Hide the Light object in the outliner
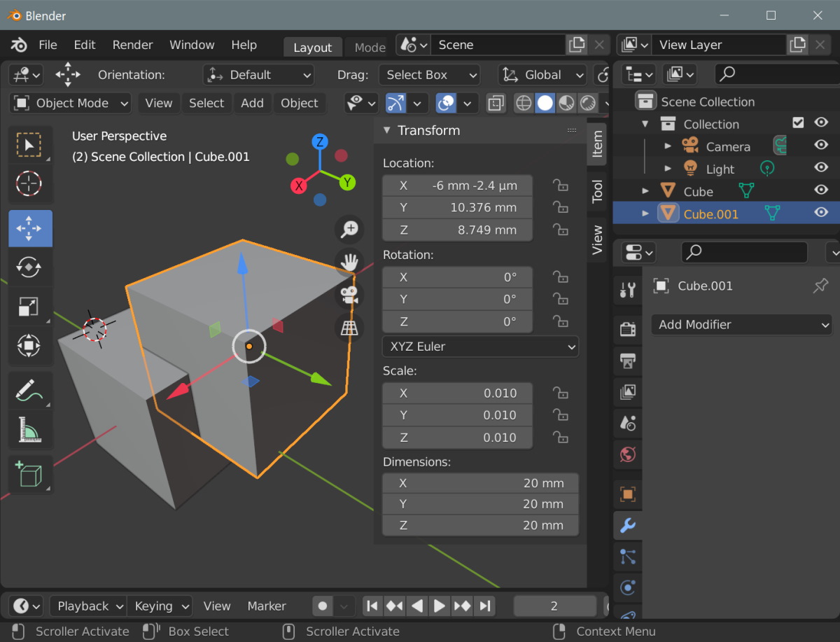 click(820, 168)
